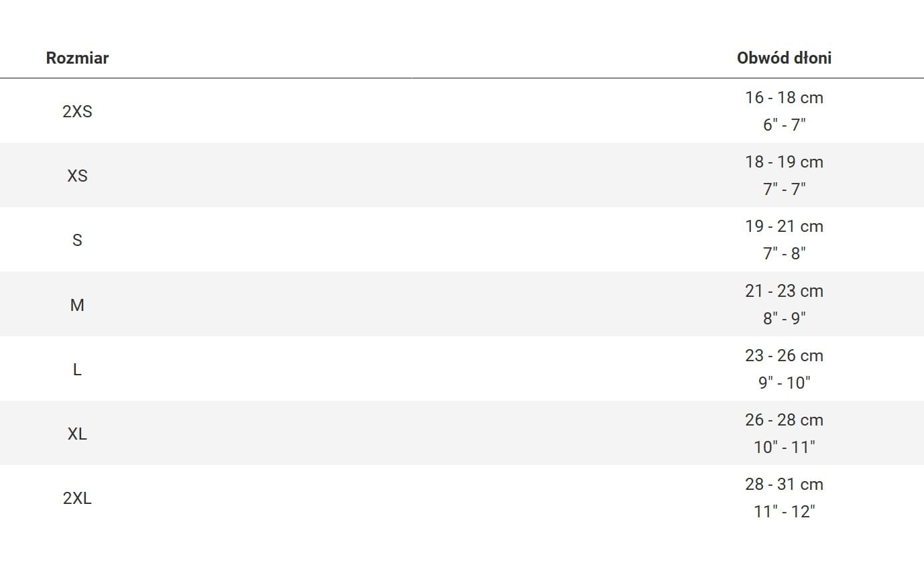Screen dimensions: 924x579
Task: Click the 16 - 18 cm measurement
Action: [x=784, y=98]
